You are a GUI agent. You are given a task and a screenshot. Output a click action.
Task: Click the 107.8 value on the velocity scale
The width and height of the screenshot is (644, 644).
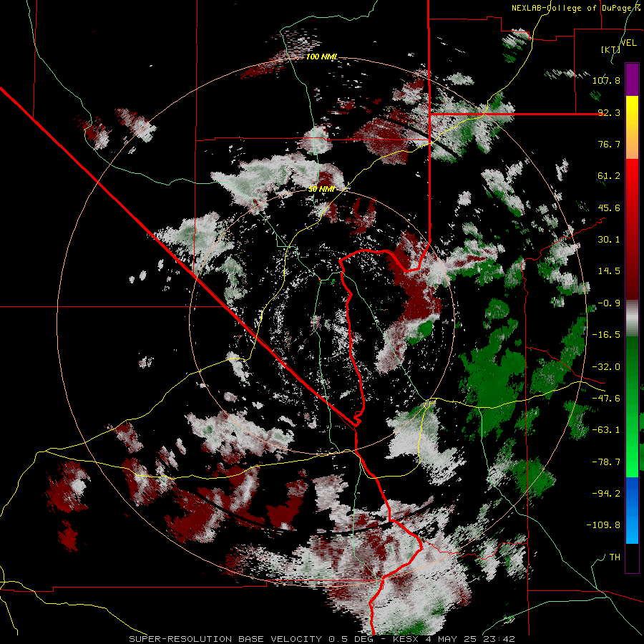coord(606,80)
